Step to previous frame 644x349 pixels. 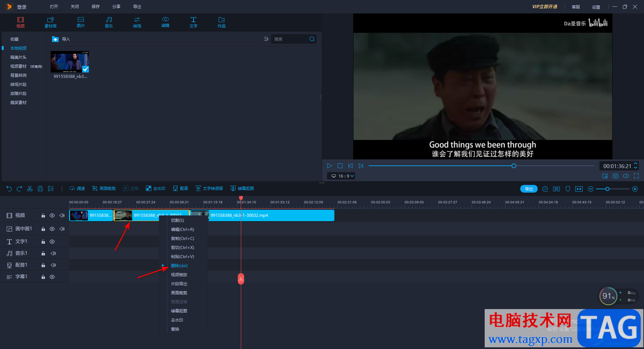click(x=351, y=166)
